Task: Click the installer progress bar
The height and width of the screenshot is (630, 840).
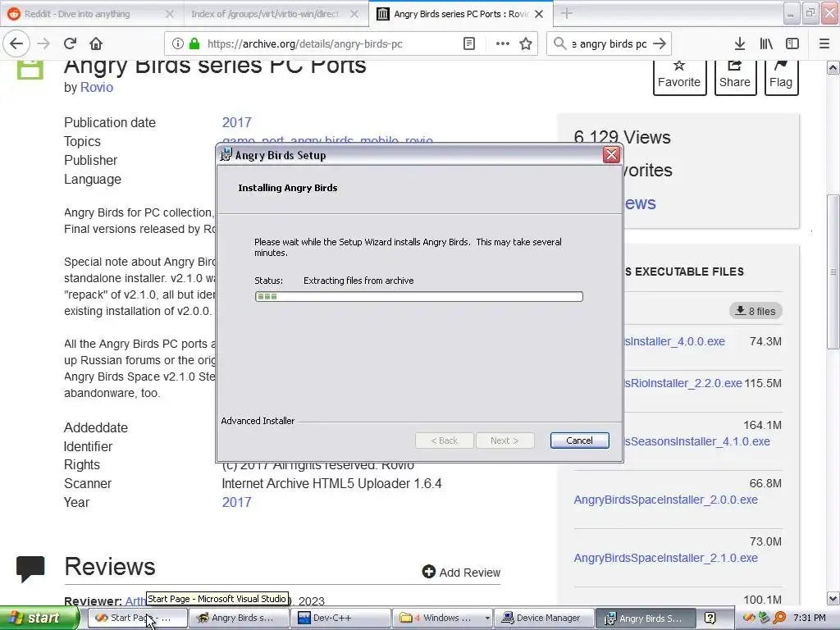Action: [x=419, y=296]
